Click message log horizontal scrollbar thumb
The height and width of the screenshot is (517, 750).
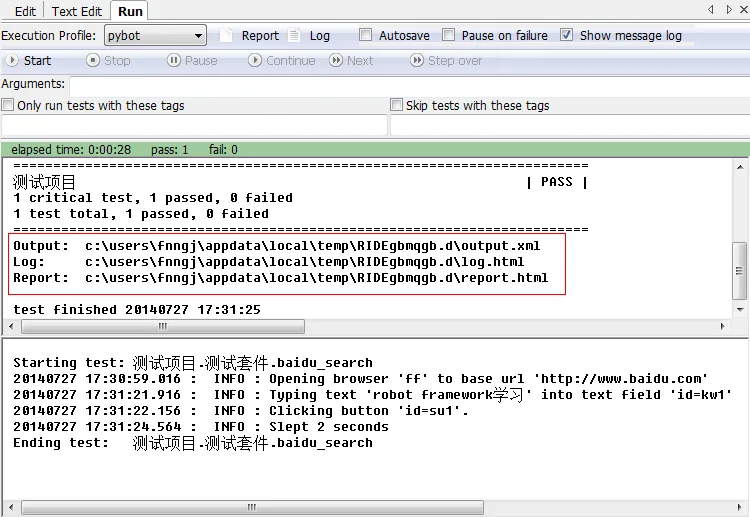click(x=252, y=507)
